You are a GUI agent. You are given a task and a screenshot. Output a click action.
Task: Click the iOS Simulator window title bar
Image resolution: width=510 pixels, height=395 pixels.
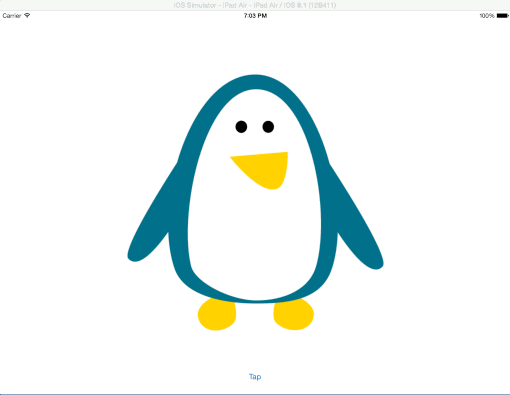coord(255,5)
